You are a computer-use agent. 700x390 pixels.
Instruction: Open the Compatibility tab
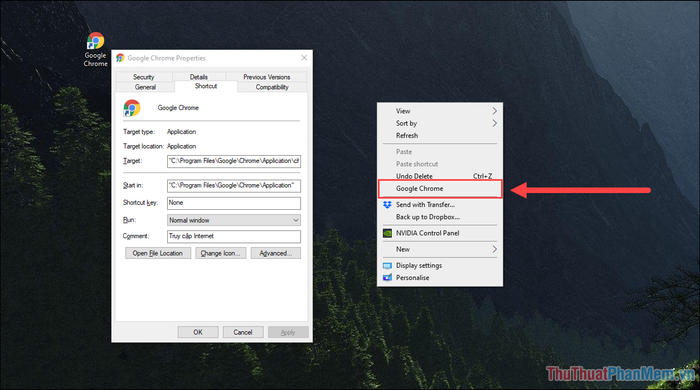[272, 87]
